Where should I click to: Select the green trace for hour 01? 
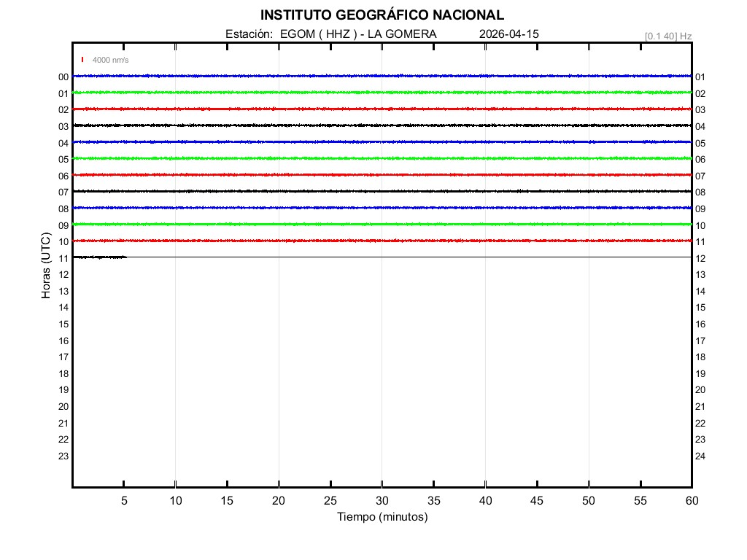click(382, 93)
